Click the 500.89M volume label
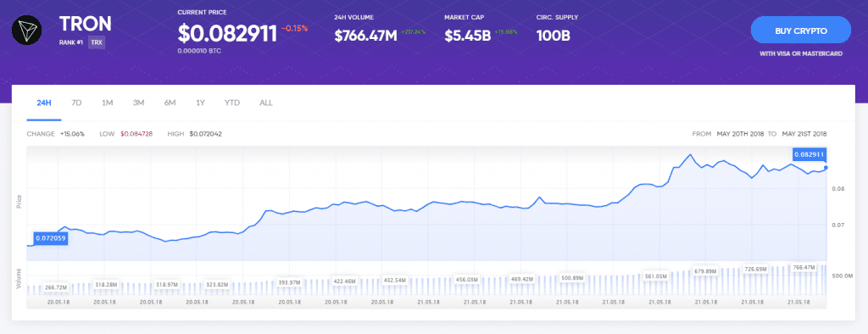868x334 pixels. pos(572,277)
